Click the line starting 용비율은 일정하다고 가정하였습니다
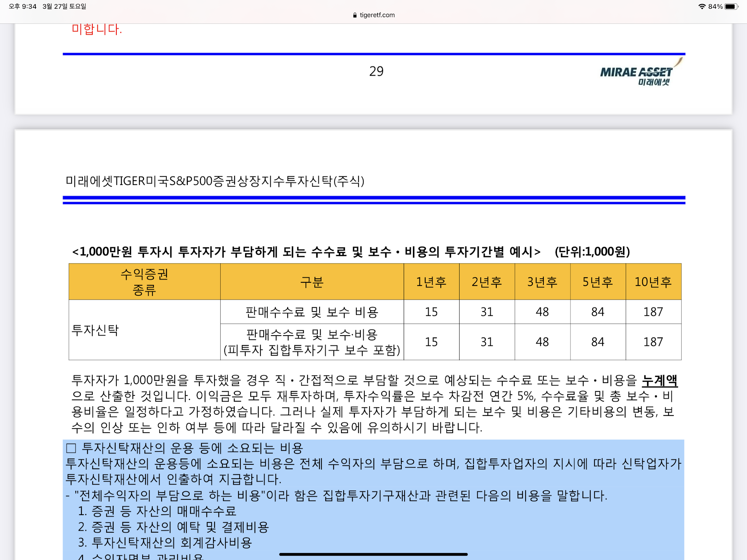The height and width of the screenshot is (560, 747). point(372,412)
